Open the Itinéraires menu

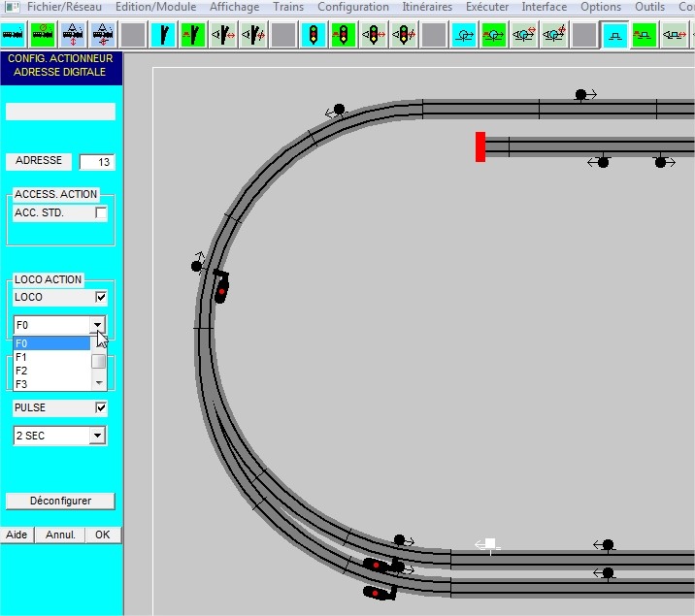[x=427, y=7]
